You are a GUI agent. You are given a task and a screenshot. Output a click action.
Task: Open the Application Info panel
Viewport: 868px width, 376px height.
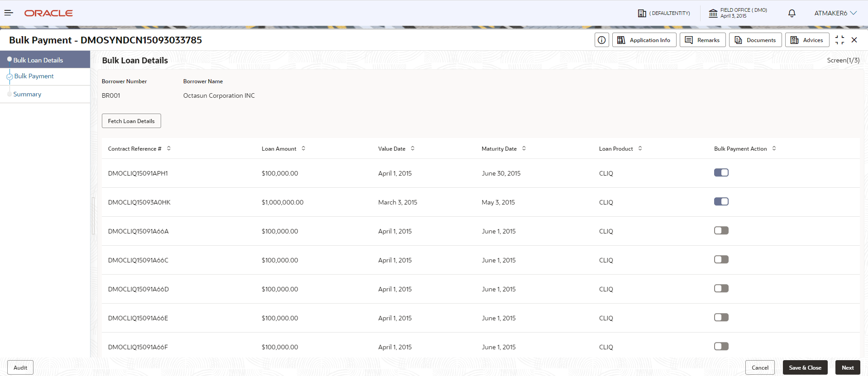click(644, 40)
